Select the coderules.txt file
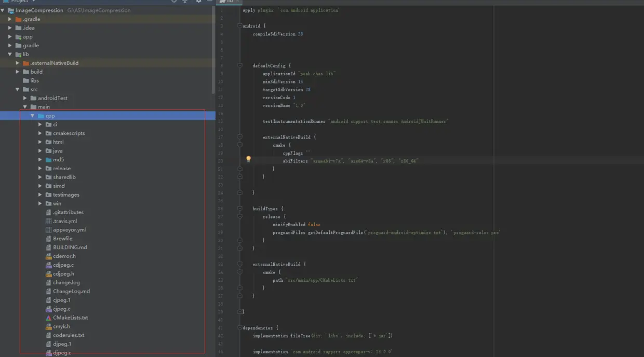The width and height of the screenshot is (644, 357). pos(69,335)
